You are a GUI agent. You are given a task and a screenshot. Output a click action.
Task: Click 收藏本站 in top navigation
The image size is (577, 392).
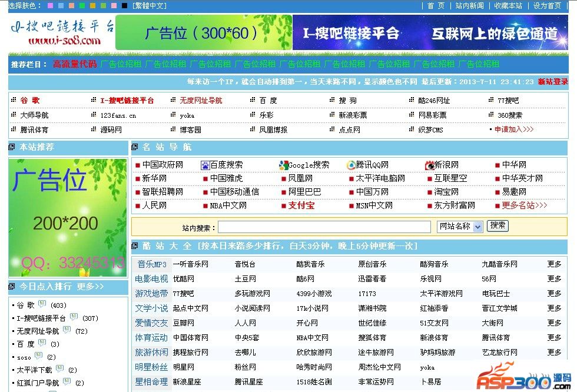point(508,5)
